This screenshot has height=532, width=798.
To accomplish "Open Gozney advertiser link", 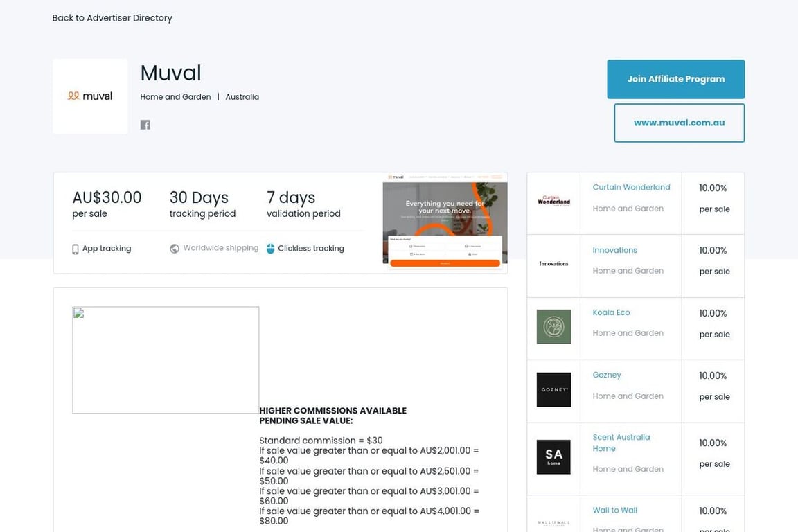I will click(x=607, y=375).
